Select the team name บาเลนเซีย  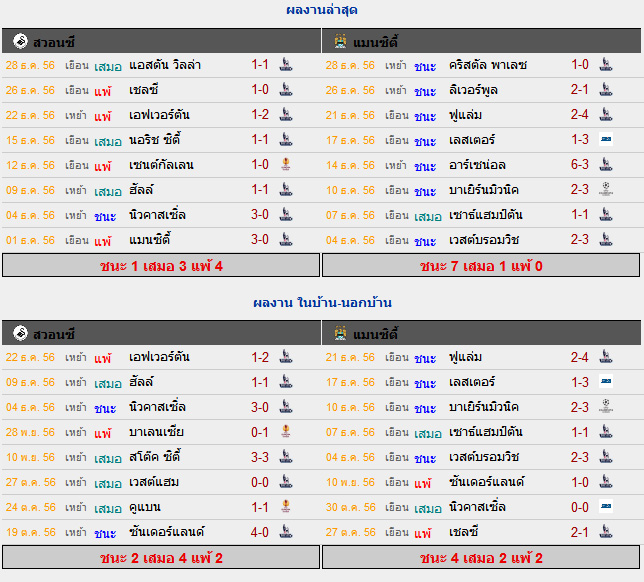(x=156, y=432)
